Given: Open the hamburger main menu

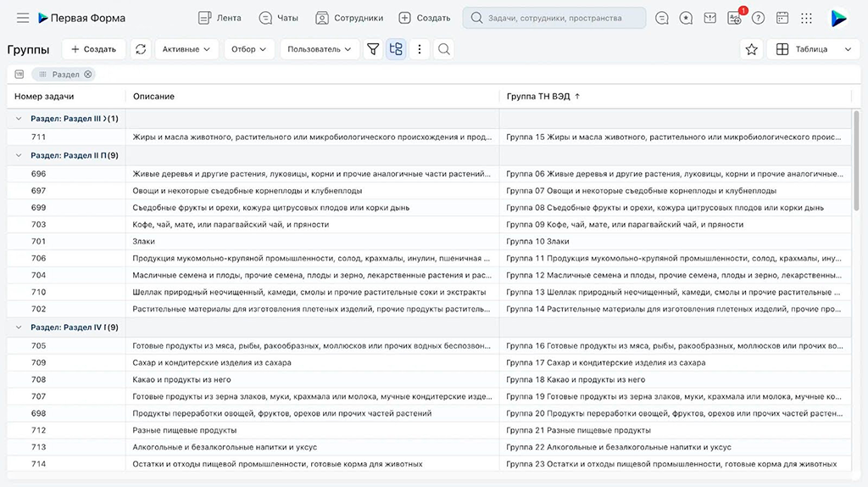Looking at the screenshot, I should pyautogui.click(x=23, y=18).
